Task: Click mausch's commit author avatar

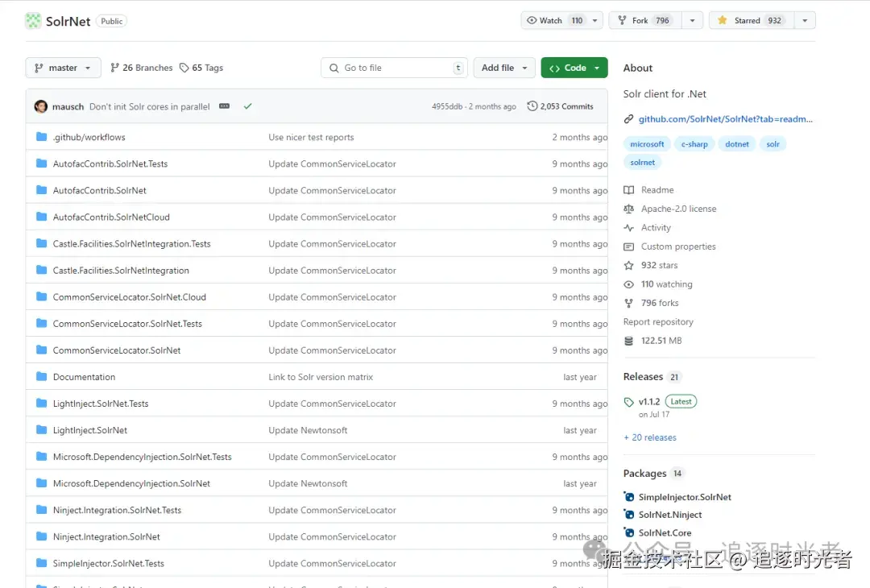Action: click(41, 106)
